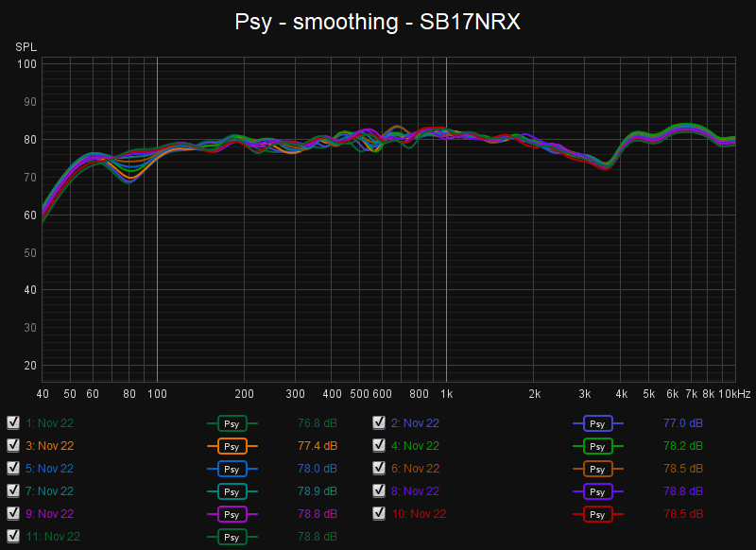
Task: Select the 7: Nov 22 legend label
Action: click(x=50, y=491)
